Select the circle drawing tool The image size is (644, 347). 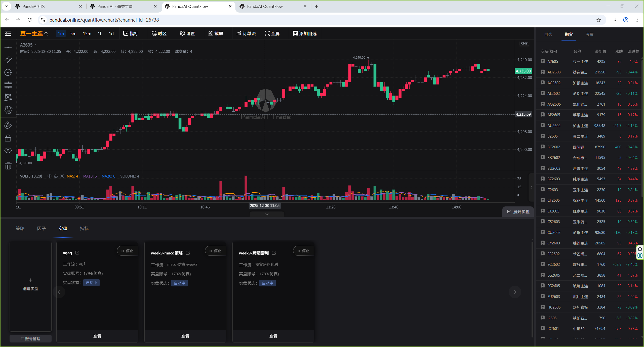[x=8, y=72]
